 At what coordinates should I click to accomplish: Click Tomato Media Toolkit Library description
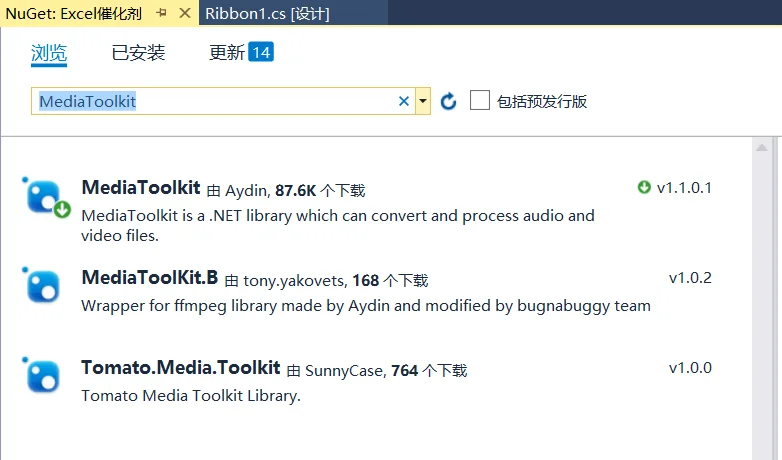191,396
